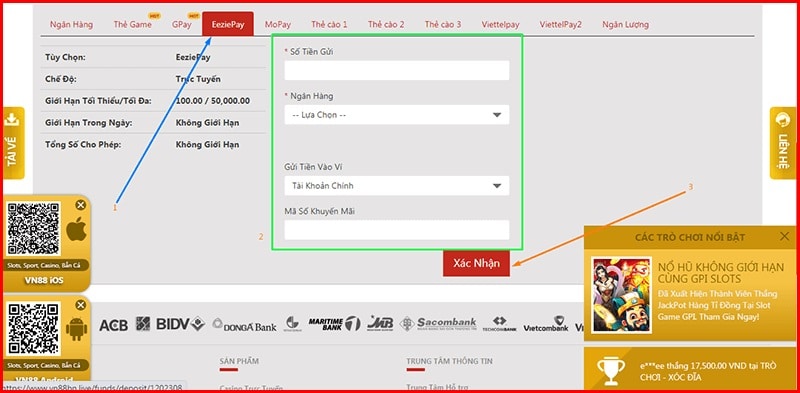Click the Trực Tuyến mode value

point(198,79)
